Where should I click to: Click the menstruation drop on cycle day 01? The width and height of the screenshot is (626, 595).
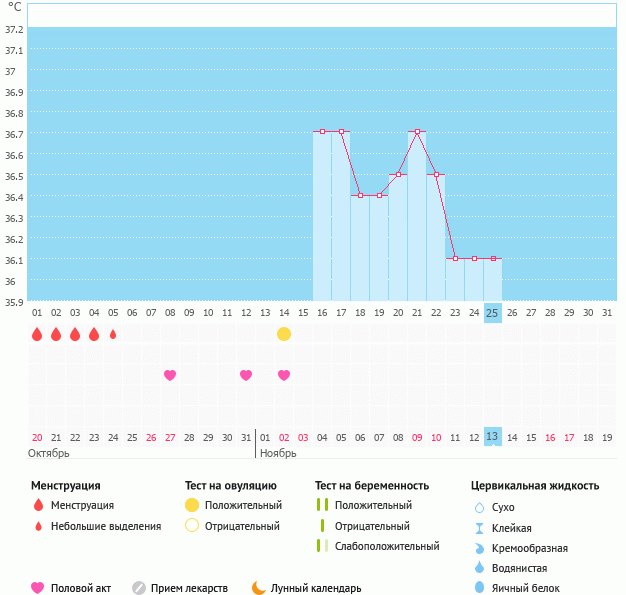click(x=37, y=334)
